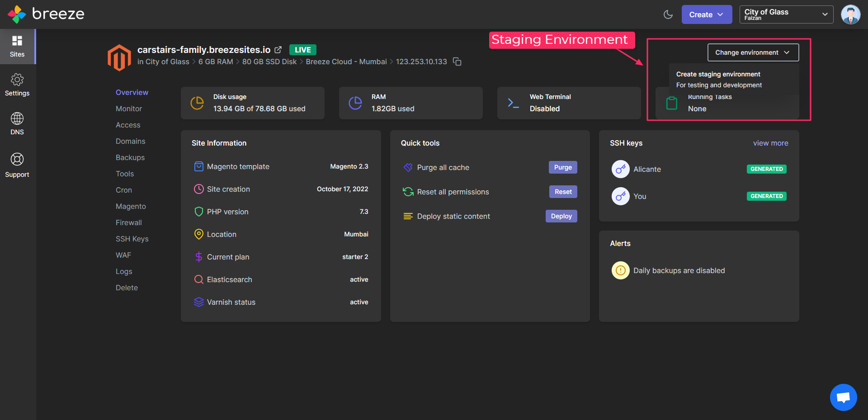Open the user avatar menu

[850, 14]
